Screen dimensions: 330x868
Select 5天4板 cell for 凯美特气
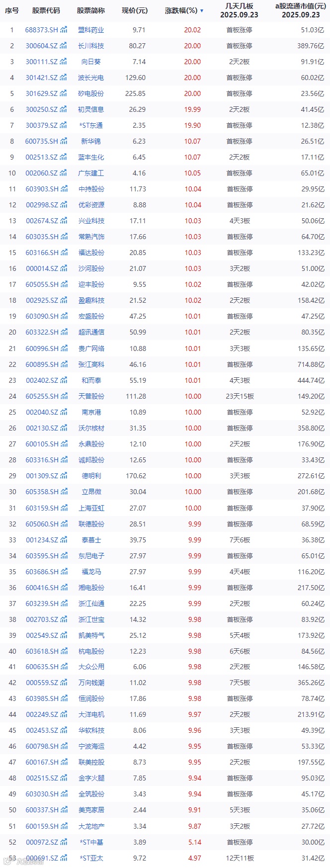click(x=240, y=635)
